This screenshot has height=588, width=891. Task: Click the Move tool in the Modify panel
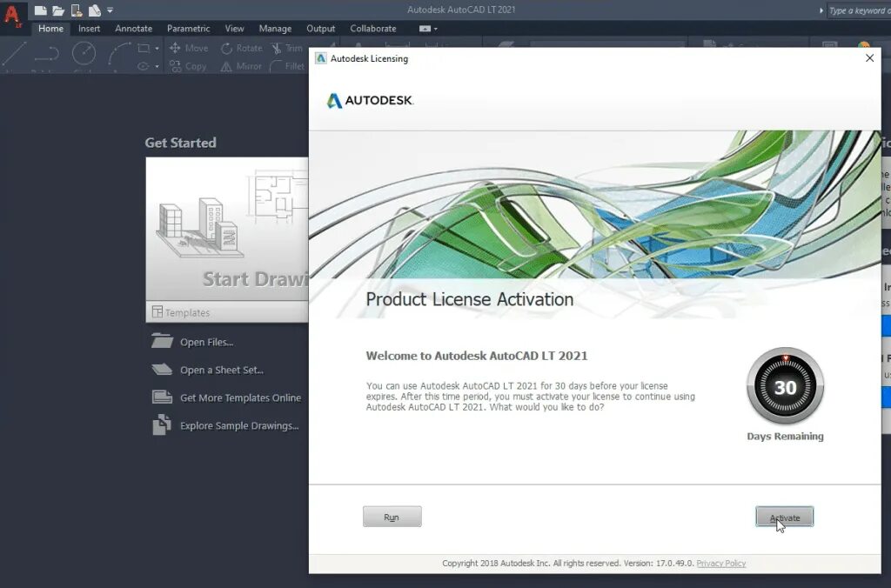click(x=189, y=49)
